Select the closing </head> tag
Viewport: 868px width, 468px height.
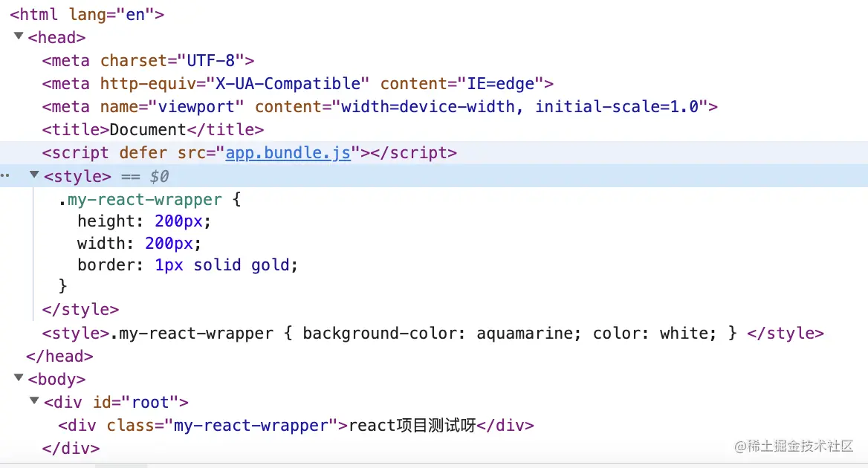59,357
